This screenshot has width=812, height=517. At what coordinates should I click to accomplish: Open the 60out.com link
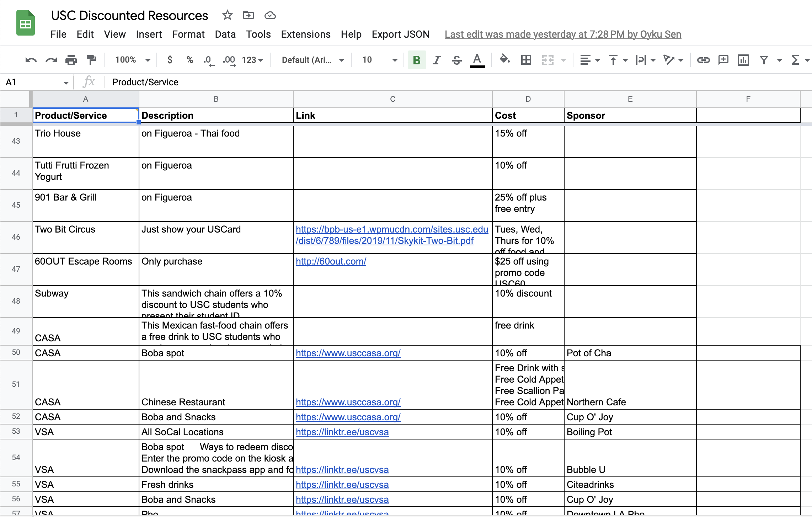[331, 261]
